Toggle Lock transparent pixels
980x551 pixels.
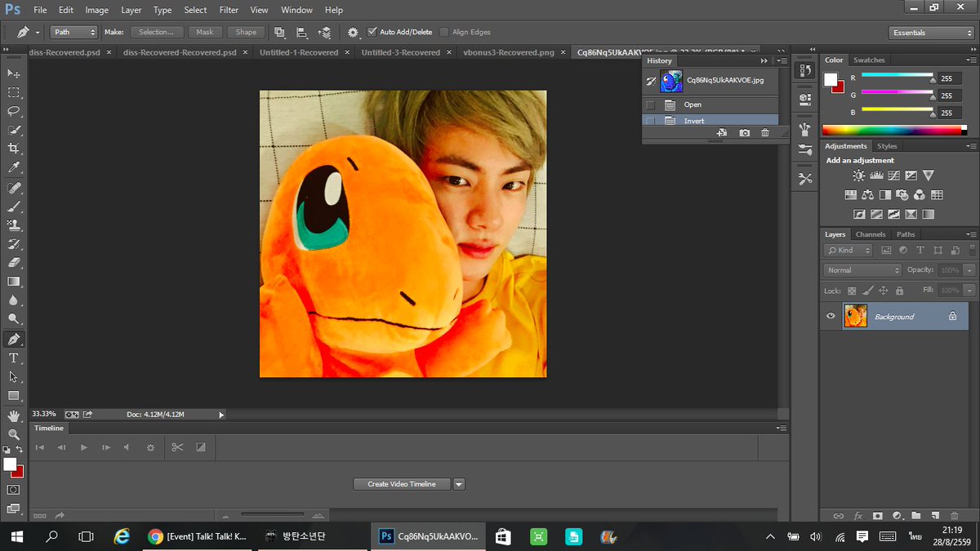tap(852, 291)
